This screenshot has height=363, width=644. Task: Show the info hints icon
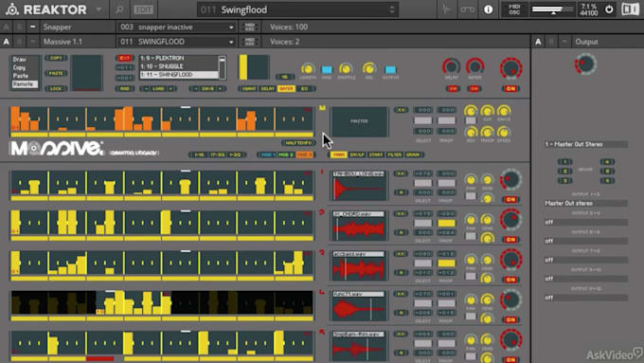(x=488, y=9)
